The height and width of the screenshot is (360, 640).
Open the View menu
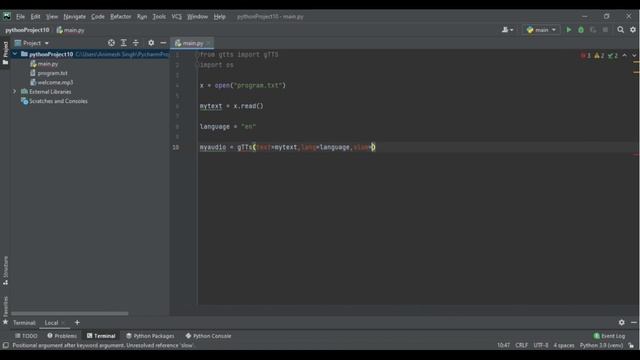[52, 16]
